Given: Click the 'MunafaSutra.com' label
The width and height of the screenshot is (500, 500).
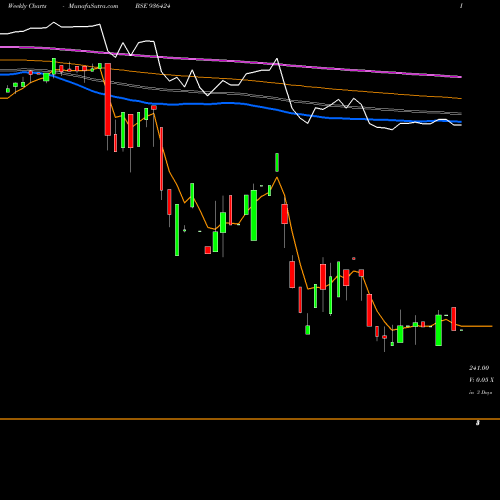Looking at the screenshot, I should click(x=93, y=6).
